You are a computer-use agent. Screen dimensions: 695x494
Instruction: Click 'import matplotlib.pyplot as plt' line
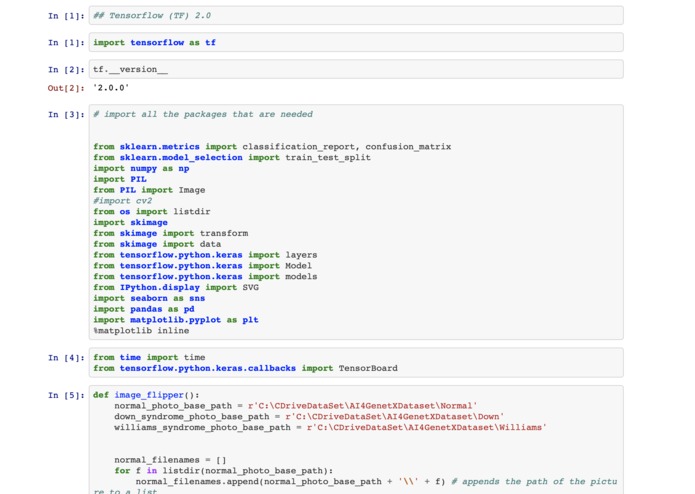tap(176, 320)
